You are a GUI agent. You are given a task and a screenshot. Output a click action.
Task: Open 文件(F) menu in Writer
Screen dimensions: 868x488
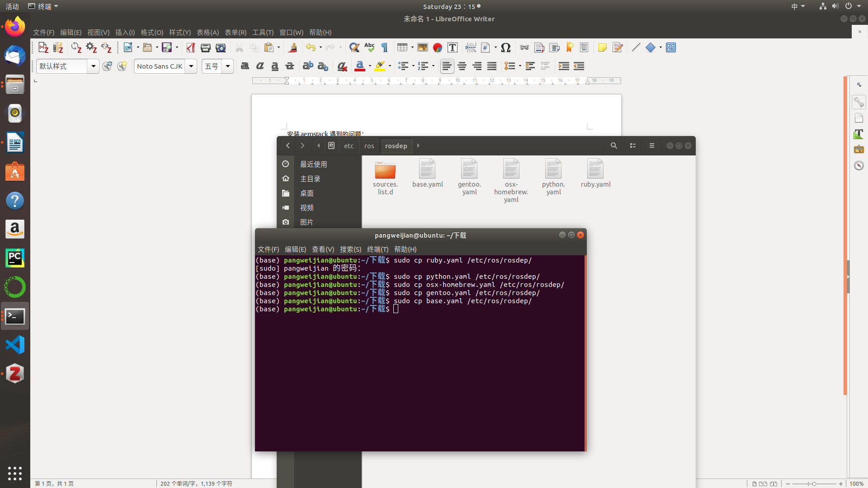click(43, 33)
